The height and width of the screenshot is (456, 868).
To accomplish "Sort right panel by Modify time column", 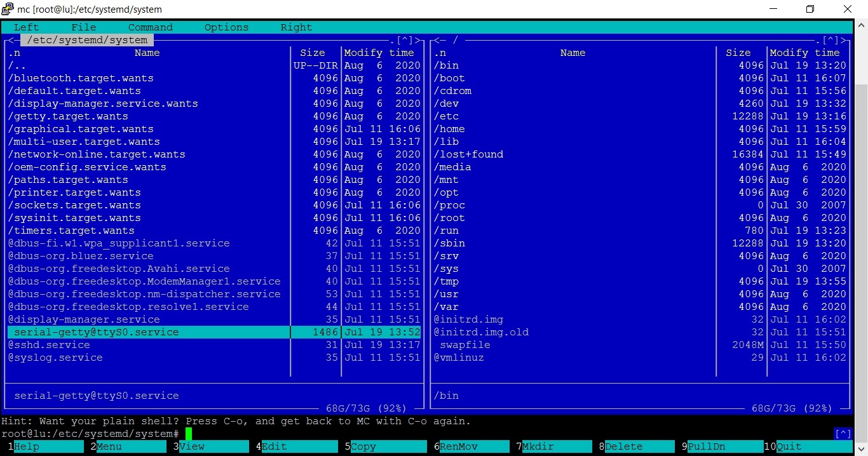I will [x=805, y=53].
